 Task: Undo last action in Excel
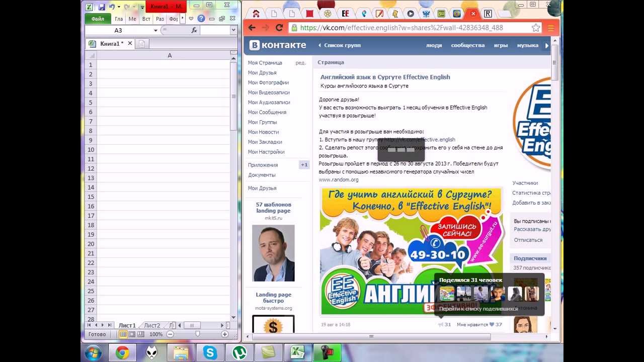(x=112, y=7)
